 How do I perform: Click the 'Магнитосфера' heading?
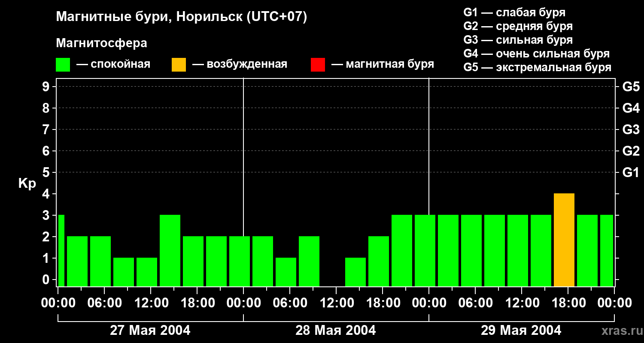(101, 43)
